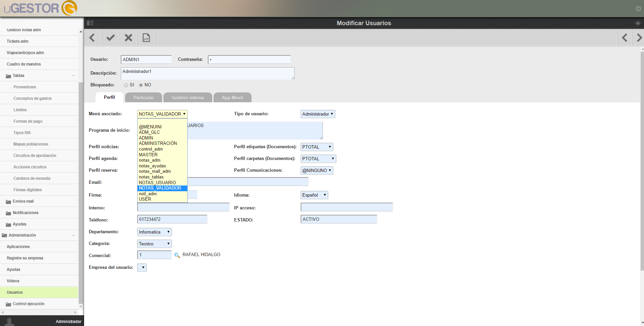Image resolution: width=644 pixels, height=326 pixels.
Task: Open the Tipo de usuario dropdown
Action: pyautogui.click(x=318, y=114)
